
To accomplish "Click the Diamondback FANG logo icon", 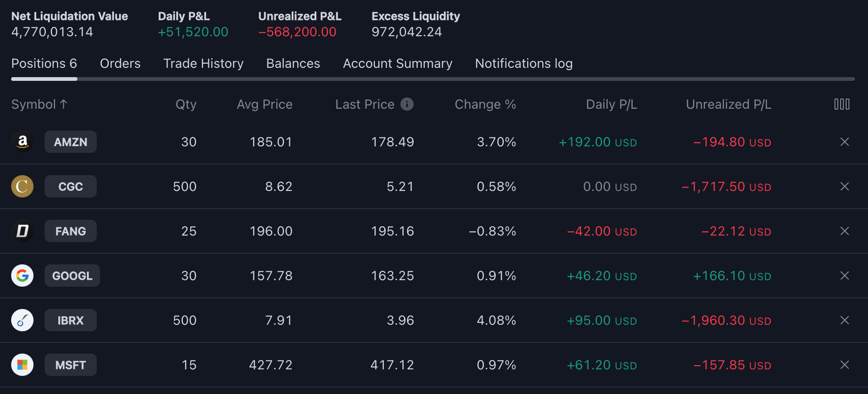I will (x=22, y=231).
